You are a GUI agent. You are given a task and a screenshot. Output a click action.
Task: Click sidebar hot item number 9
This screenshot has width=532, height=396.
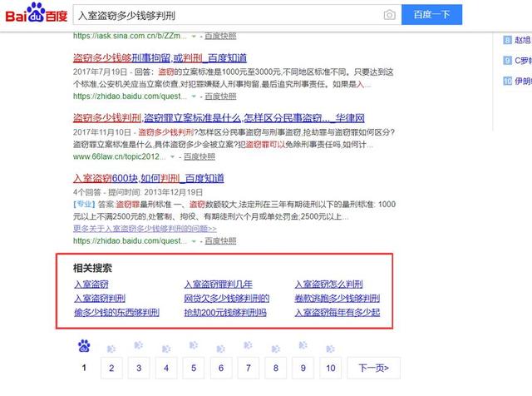pyautogui.click(x=517, y=61)
